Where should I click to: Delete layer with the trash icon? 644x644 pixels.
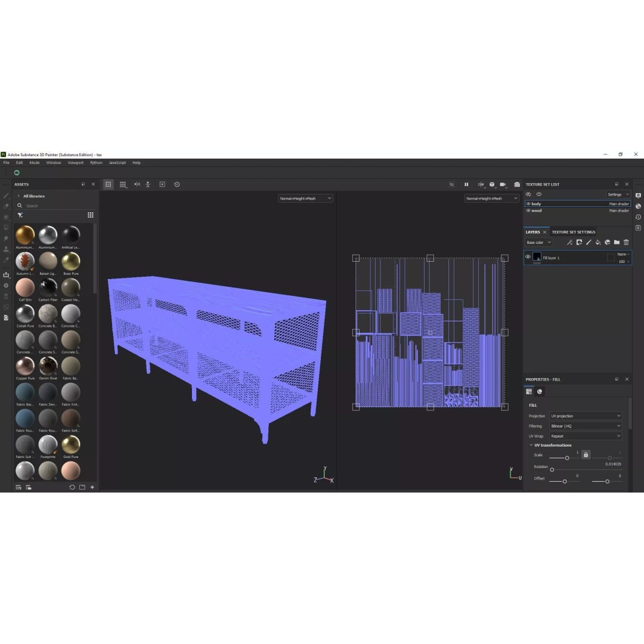tap(626, 242)
